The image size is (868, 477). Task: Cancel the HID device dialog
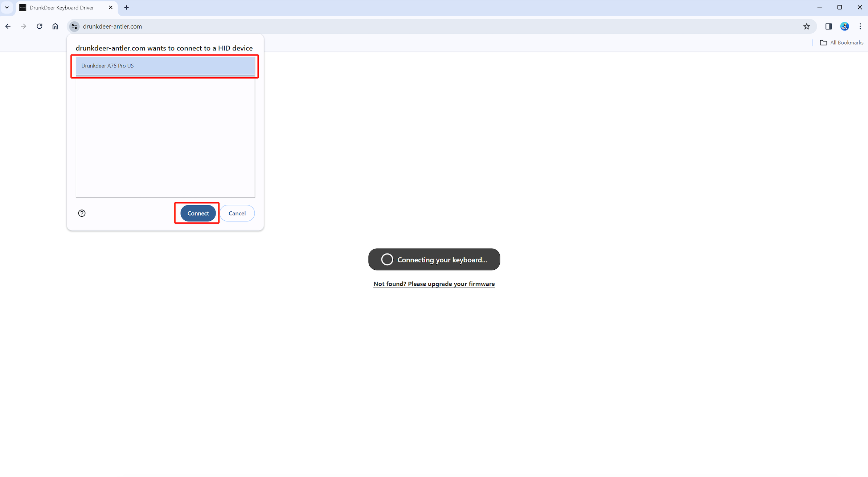tap(237, 213)
